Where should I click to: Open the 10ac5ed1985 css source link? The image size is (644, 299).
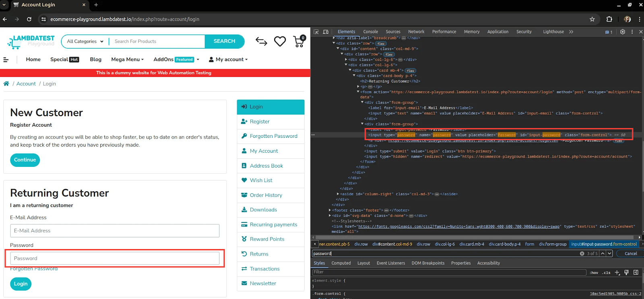[x=615, y=294]
